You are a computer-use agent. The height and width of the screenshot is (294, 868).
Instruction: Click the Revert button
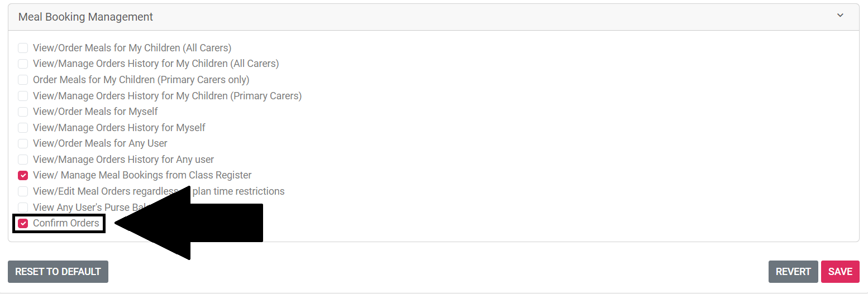[793, 272]
